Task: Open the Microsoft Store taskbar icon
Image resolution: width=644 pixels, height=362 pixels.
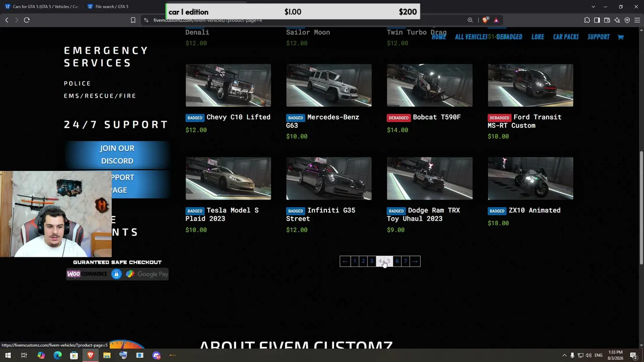Action: [74, 355]
